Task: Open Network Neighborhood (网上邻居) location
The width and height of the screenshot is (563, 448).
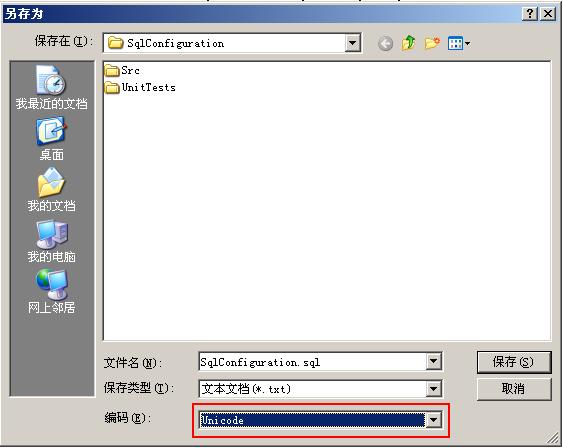Action: [51, 292]
